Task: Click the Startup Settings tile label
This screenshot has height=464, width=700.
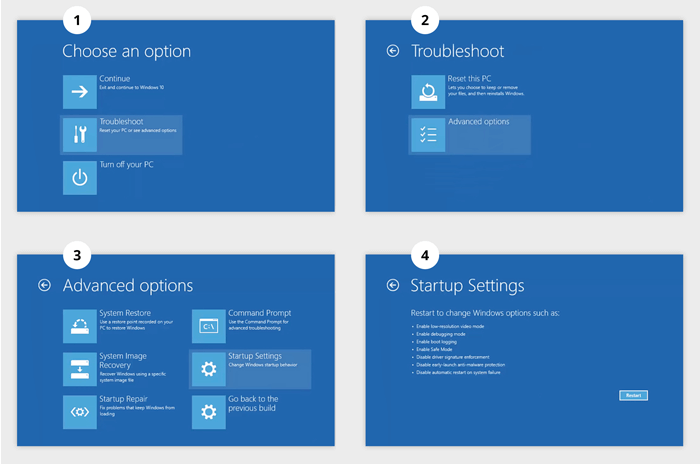Action: click(255, 356)
